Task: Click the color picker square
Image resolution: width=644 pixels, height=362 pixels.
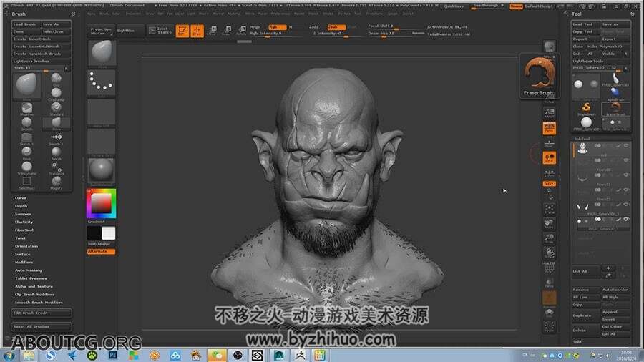Action: (101, 204)
